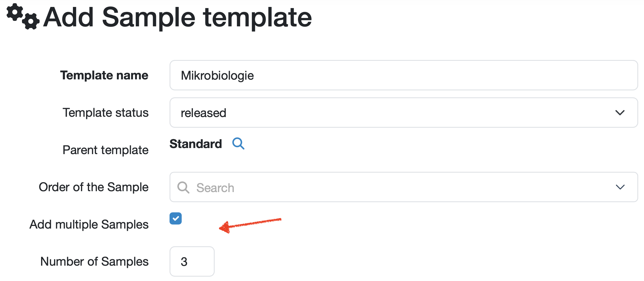Click the Parent template label
The width and height of the screenshot is (644, 281).
(106, 150)
